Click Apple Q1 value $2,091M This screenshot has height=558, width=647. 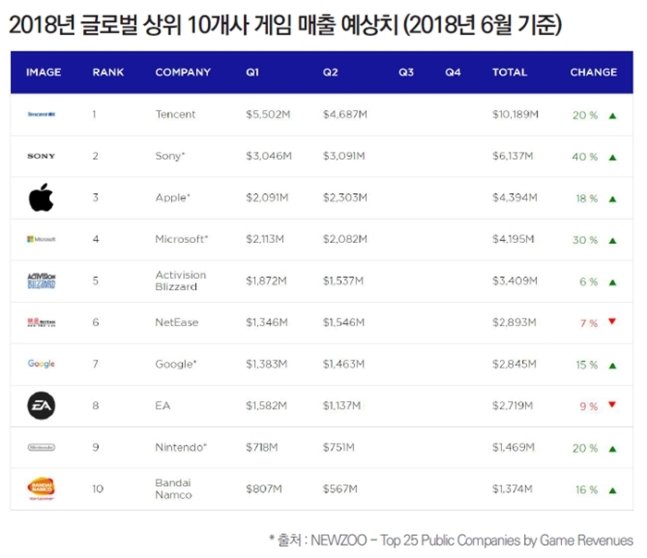point(267,198)
